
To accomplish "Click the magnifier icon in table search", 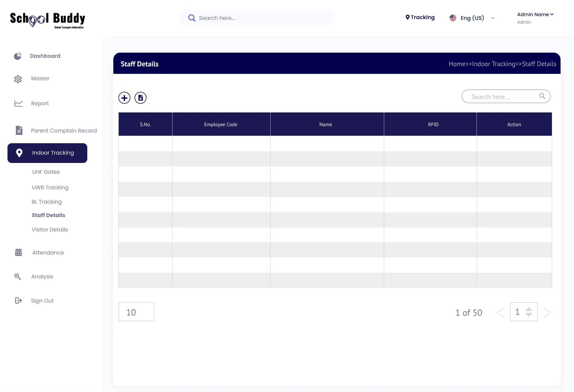I will [542, 96].
